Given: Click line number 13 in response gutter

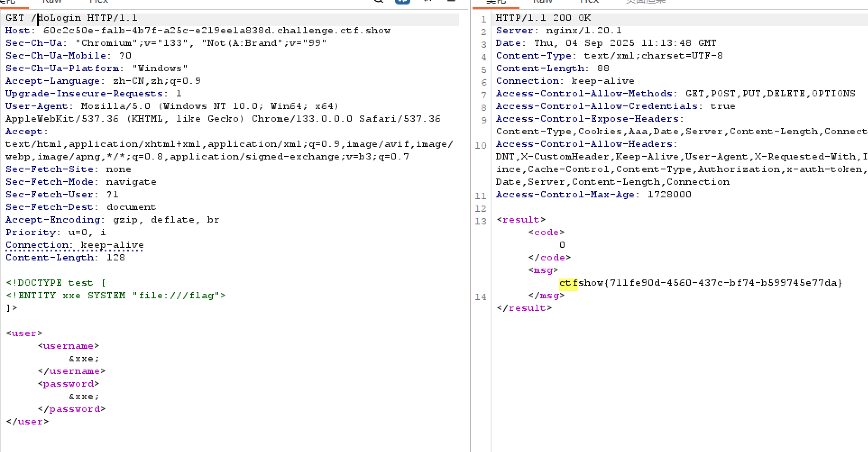Looking at the screenshot, I should (x=481, y=221).
